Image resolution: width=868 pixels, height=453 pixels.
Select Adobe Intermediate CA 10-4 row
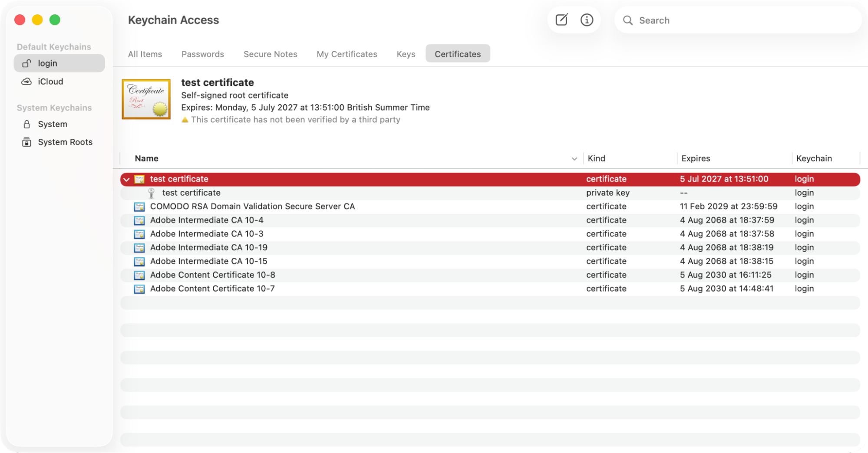[x=490, y=220]
